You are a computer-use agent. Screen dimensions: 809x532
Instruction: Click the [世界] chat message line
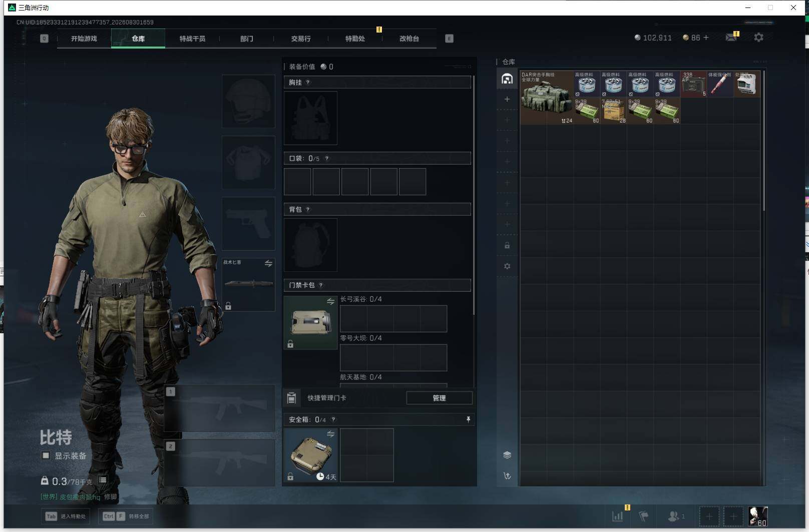79,497
